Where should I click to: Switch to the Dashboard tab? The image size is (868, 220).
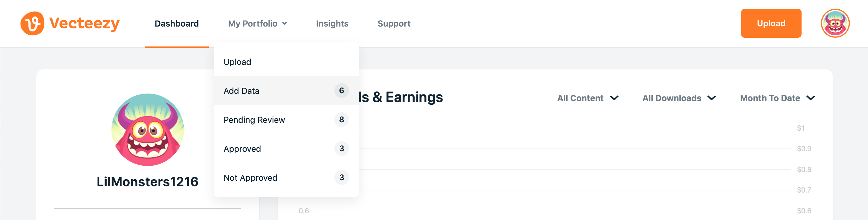[x=177, y=24]
